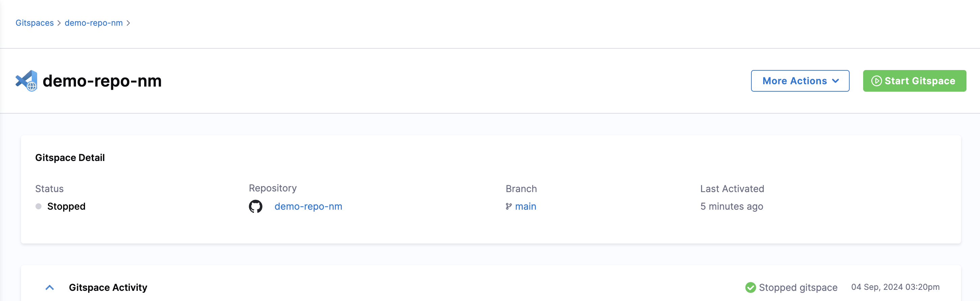This screenshot has height=301, width=980.
Task: Open the main branch link
Action: pos(526,207)
